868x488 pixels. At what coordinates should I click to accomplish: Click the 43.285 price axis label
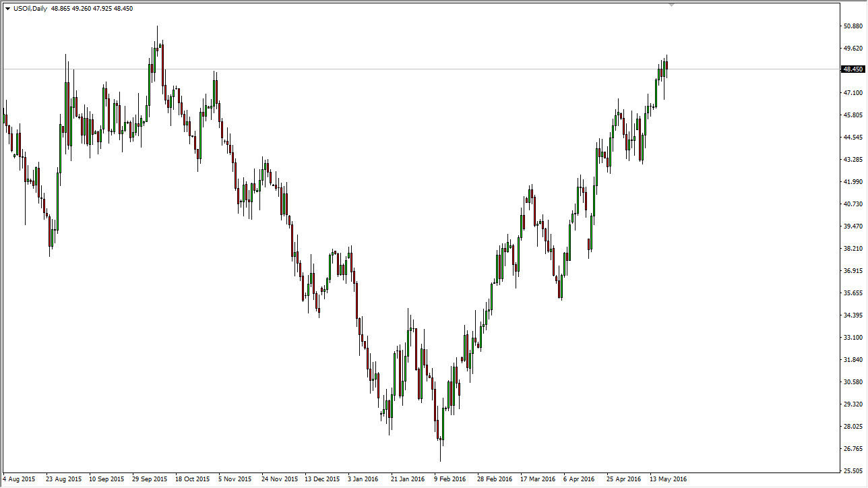tap(852, 160)
